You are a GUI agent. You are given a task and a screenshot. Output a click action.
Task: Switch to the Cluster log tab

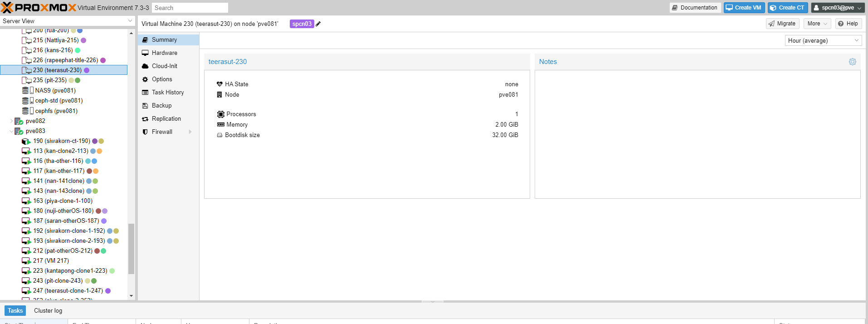click(x=48, y=311)
